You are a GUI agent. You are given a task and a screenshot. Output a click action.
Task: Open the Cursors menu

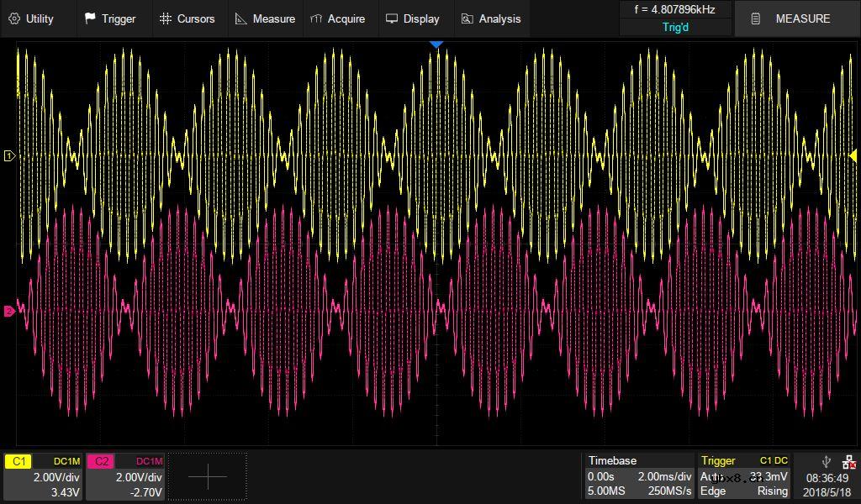[x=187, y=18]
